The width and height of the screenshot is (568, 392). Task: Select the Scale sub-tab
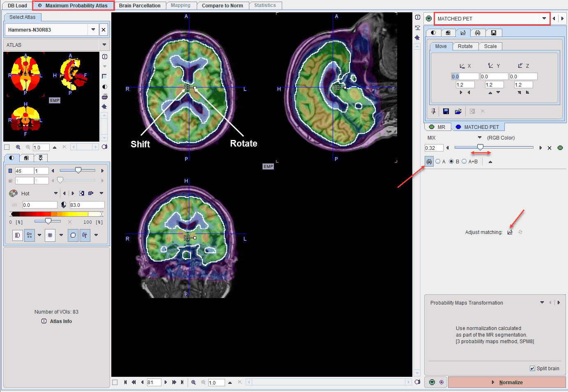tap(490, 46)
